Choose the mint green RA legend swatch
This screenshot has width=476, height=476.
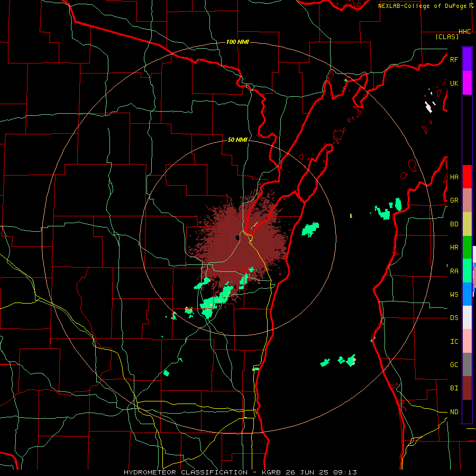(467, 271)
